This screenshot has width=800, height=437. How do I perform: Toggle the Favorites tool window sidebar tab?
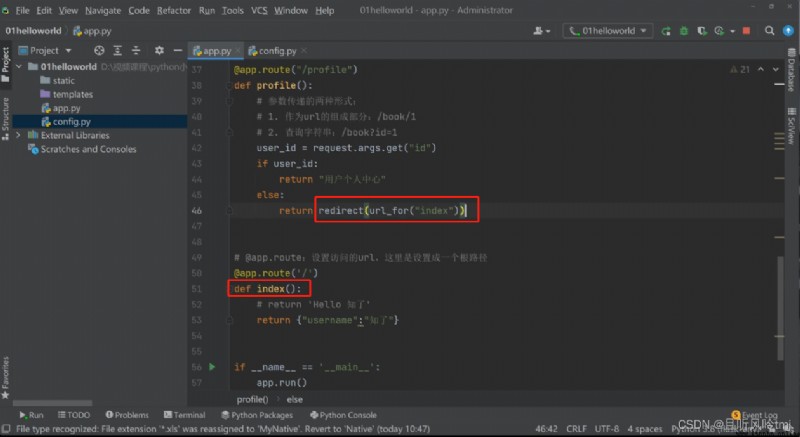pos(6,377)
